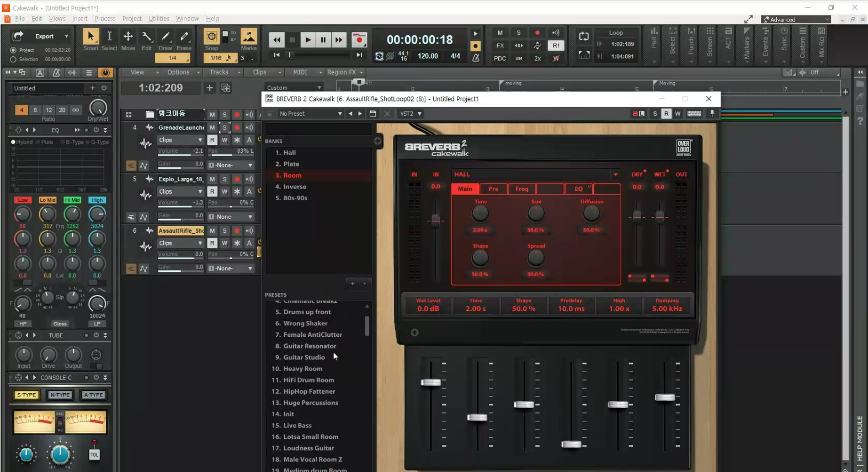Open the Custom track control dropdown
The height and width of the screenshot is (472, 868).
coord(294,88)
